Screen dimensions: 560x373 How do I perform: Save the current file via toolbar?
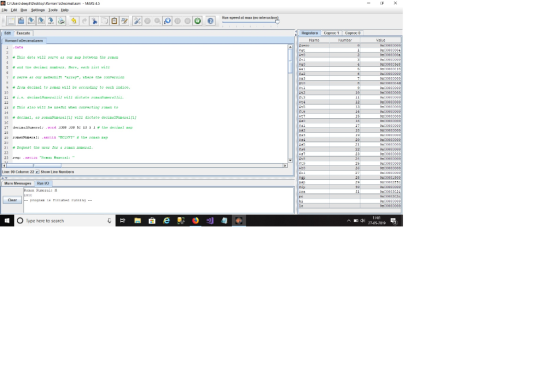click(31, 21)
